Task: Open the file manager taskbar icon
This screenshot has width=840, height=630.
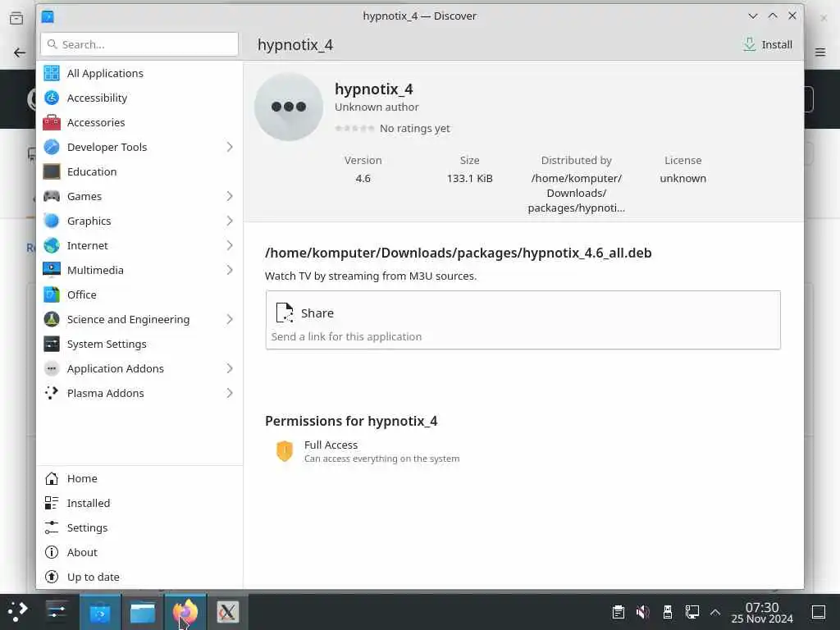Action: tap(143, 612)
